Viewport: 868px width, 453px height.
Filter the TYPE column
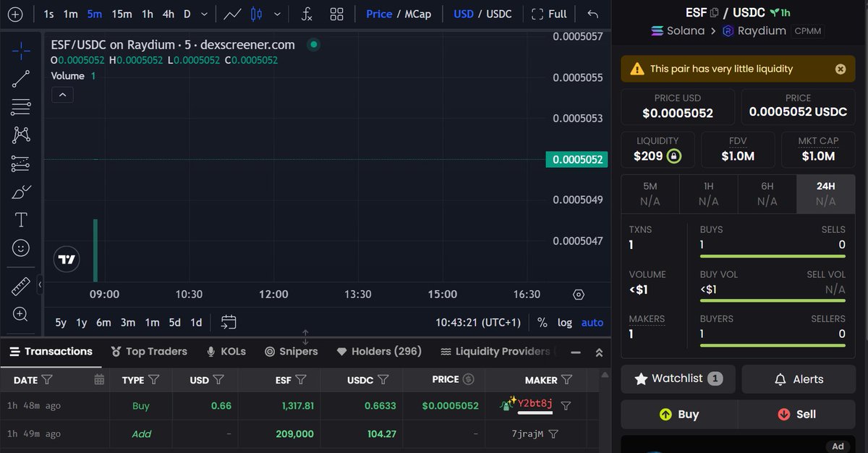point(154,379)
